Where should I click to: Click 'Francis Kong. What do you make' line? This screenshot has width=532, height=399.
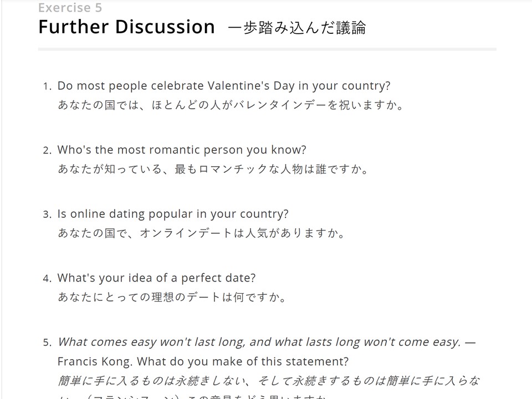(203, 361)
